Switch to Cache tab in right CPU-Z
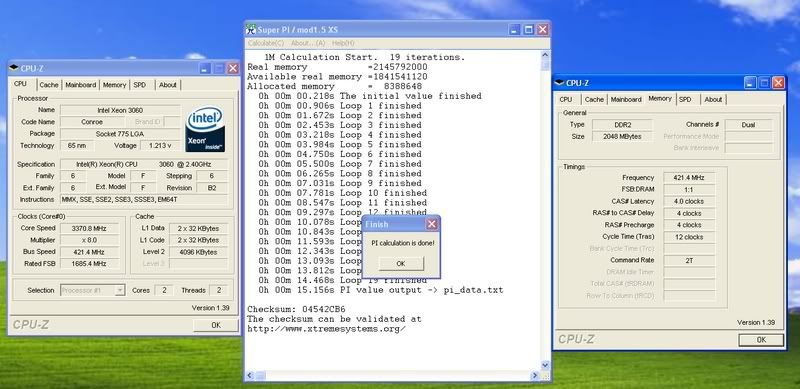 click(594, 99)
